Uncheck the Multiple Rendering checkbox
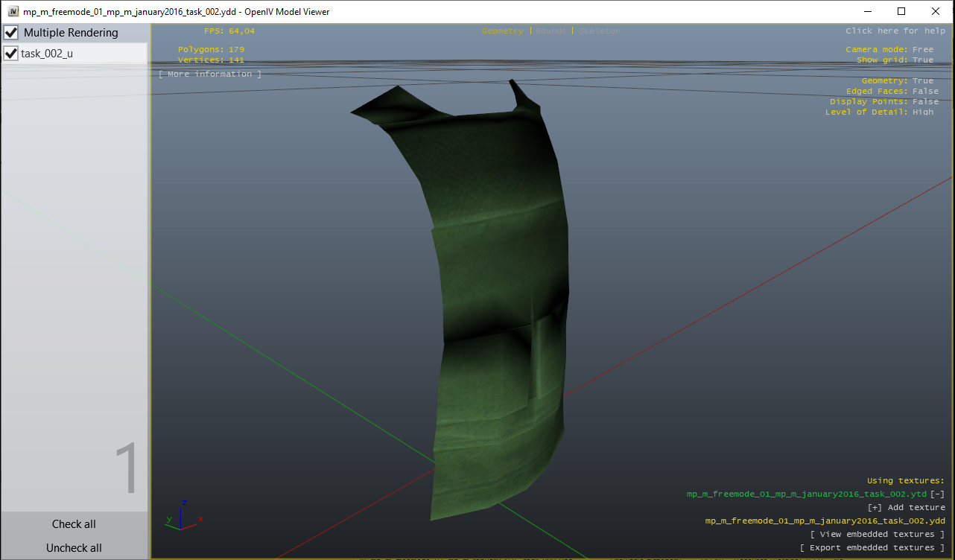955x560 pixels. (10, 32)
